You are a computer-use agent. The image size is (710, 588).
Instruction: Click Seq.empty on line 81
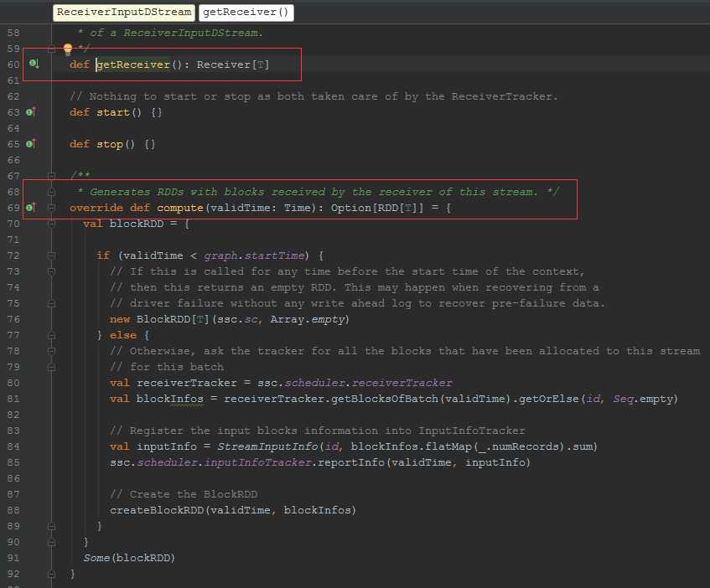645,399
